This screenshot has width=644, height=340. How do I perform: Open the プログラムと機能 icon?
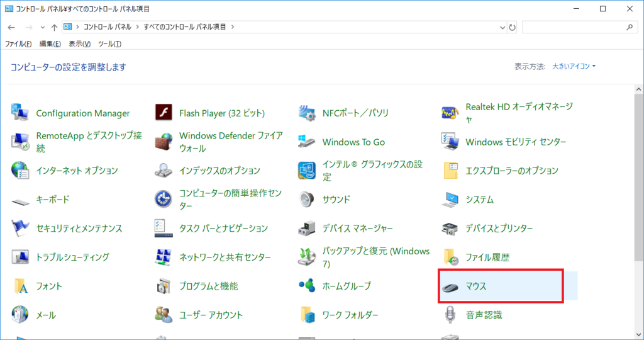(163, 286)
